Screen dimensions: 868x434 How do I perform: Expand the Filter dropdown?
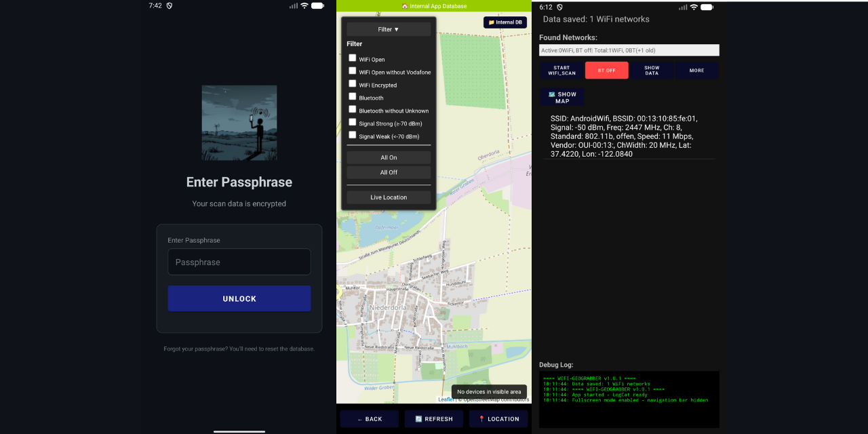[389, 29]
